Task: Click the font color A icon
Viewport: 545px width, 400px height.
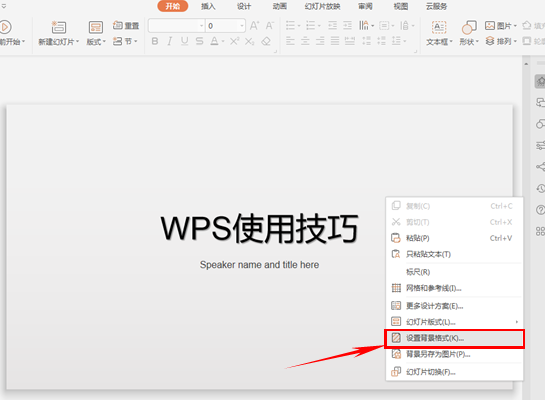Action: [x=214, y=41]
